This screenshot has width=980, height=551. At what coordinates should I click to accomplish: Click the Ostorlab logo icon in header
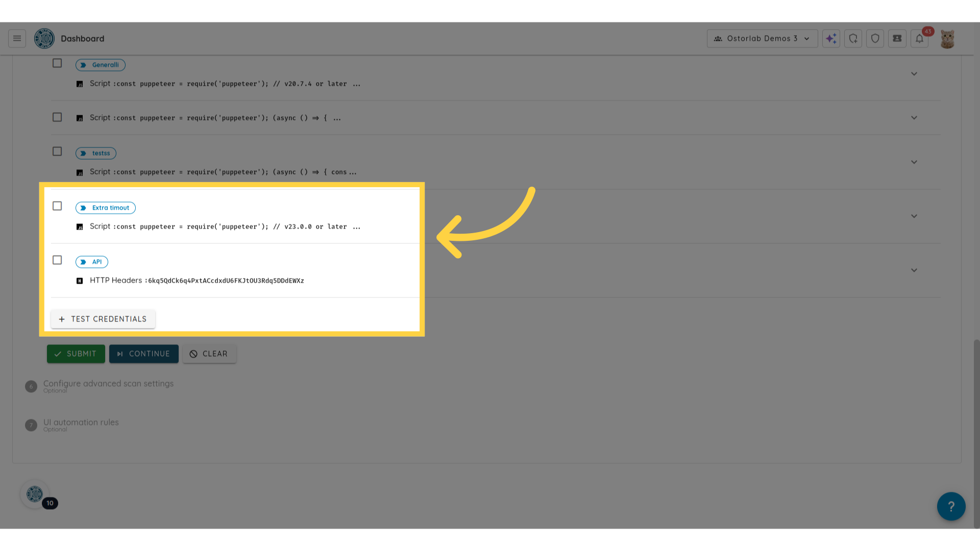(44, 38)
